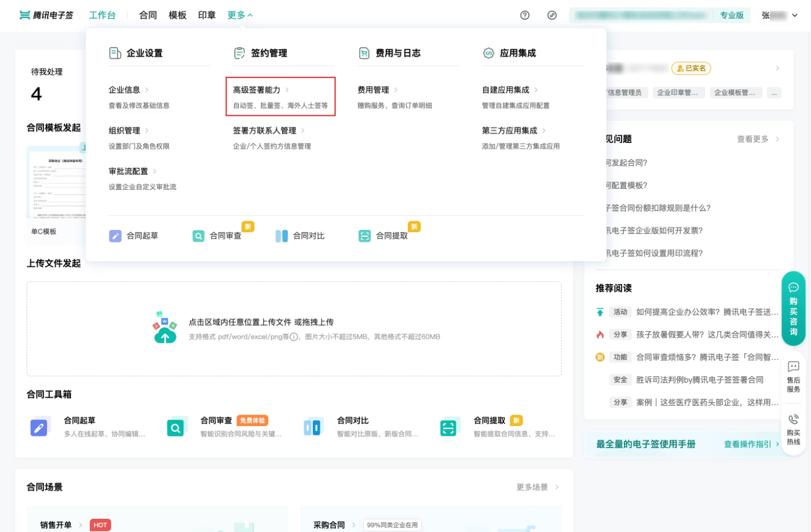The height and width of the screenshot is (532, 811).
Task: Open the 单C模板 template thumbnail
Action: click(56, 182)
